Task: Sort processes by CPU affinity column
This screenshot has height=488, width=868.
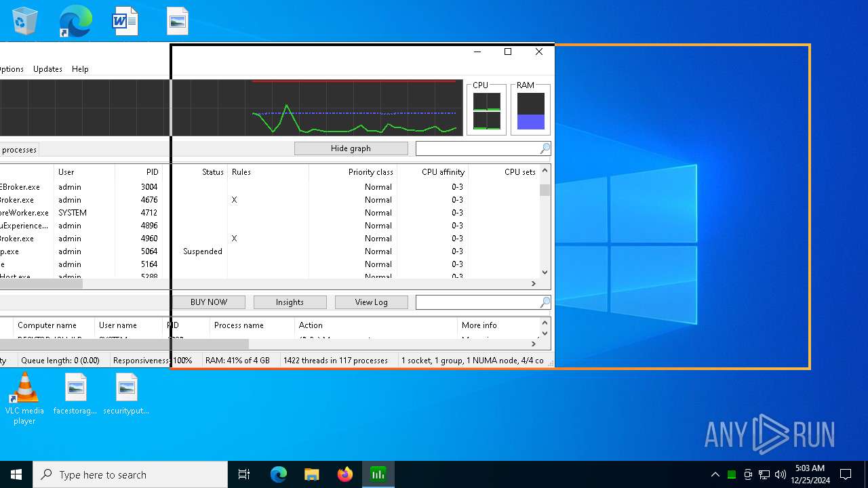Action: coord(433,172)
